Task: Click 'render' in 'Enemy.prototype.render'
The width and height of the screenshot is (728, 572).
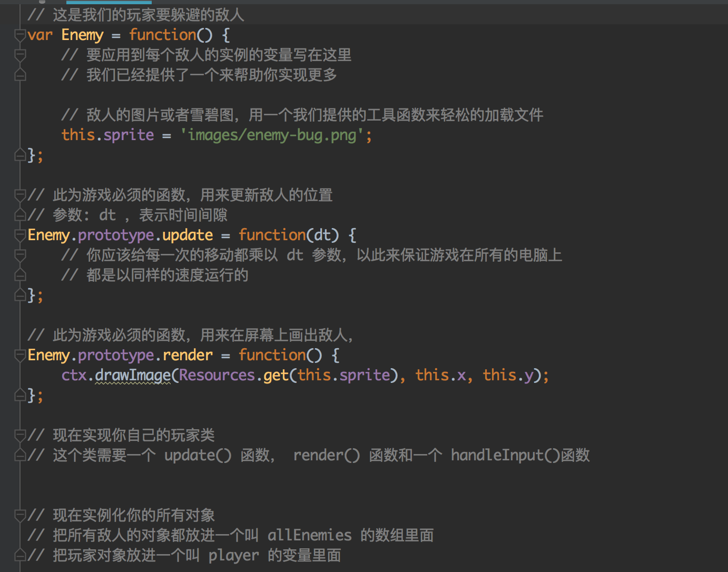Action: pos(188,356)
